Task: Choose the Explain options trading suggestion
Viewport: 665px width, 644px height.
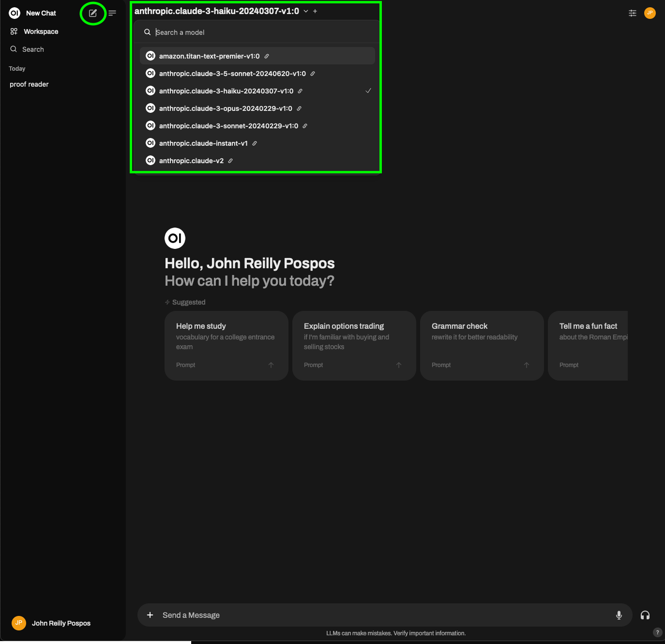Action: [x=354, y=346]
